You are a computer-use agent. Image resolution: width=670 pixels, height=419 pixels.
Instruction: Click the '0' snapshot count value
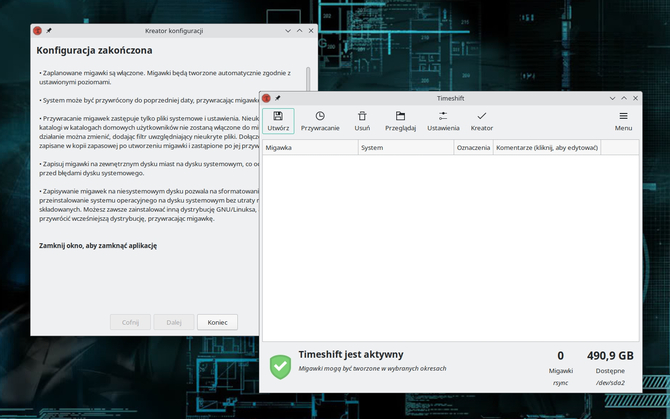pyautogui.click(x=560, y=355)
